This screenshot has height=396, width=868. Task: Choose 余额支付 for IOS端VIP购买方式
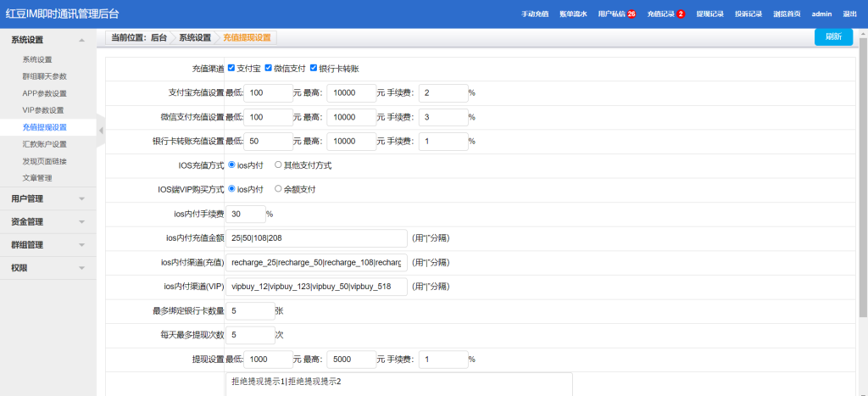[x=278, y=189]
